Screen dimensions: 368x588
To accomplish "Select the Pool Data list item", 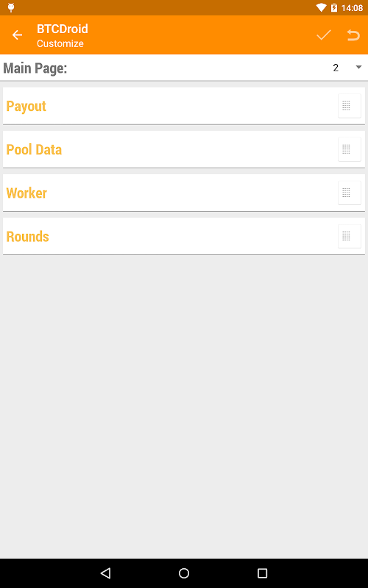I will pos(184,150).
